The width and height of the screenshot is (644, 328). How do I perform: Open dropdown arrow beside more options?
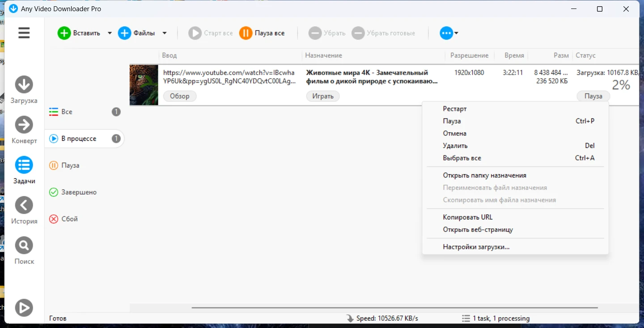(457, 33)
